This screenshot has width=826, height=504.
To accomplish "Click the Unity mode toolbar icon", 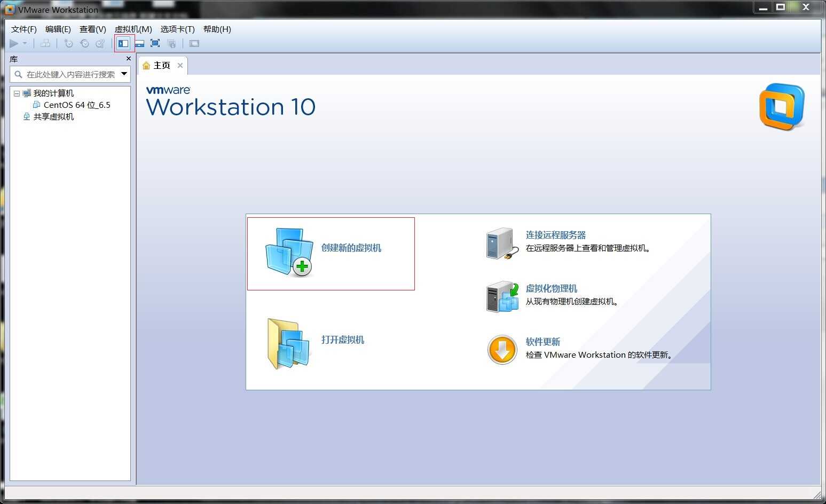I will 171,43.
